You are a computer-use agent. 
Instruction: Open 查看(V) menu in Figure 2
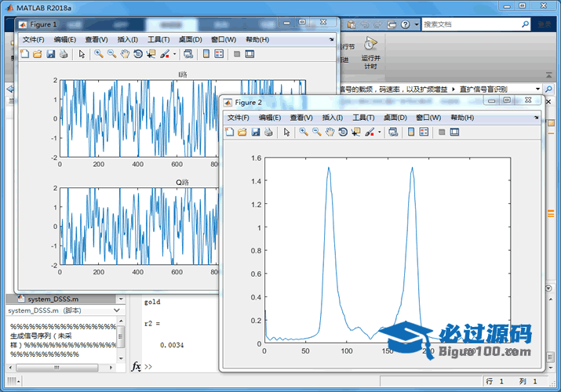coord(301,118)
